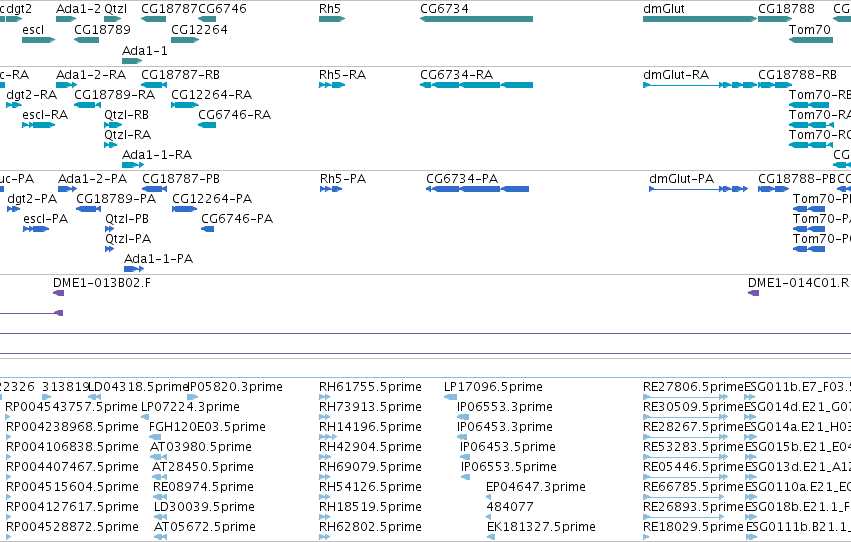The image size is (851, 542).
Task: Open the CG18789 gene label
Action: pyautogui.click(x=103, y=30)
